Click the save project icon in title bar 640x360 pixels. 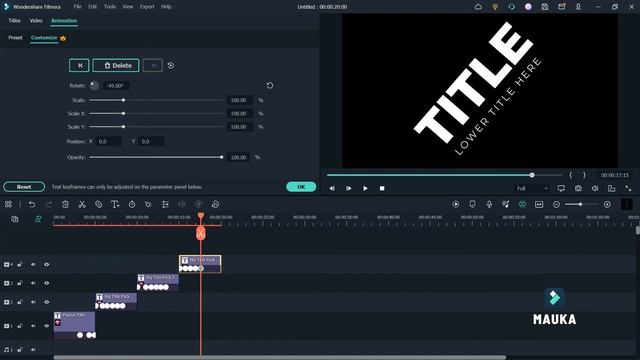(545, 7)
